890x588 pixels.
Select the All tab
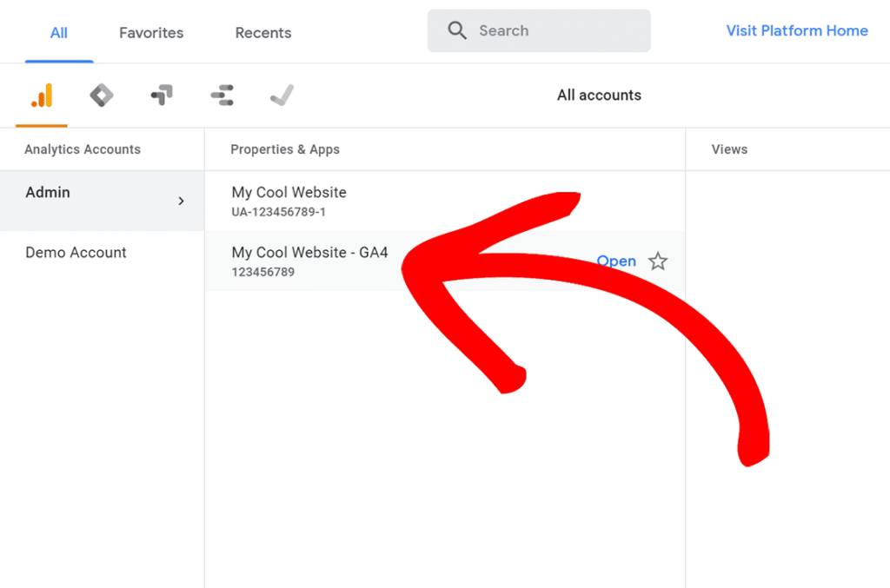click(x=58, y=32)
